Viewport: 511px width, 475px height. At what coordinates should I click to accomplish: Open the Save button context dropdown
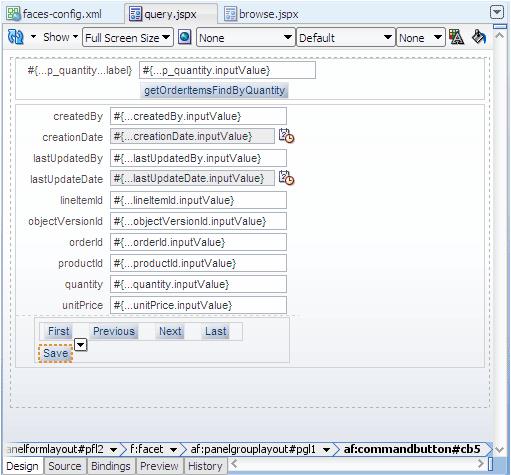click(x=81, y=345)
